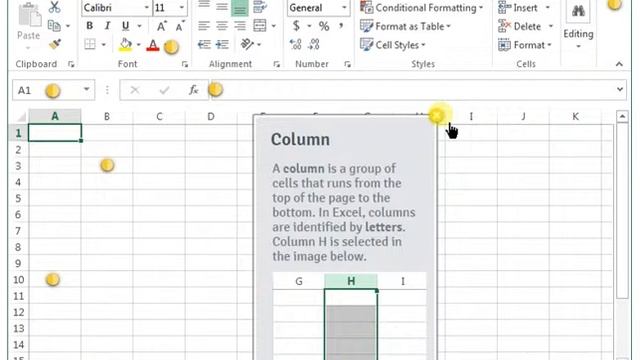Decrease font size with smaller A icon
The height and width of the screenshot is (360, 640).
[180, 27]
